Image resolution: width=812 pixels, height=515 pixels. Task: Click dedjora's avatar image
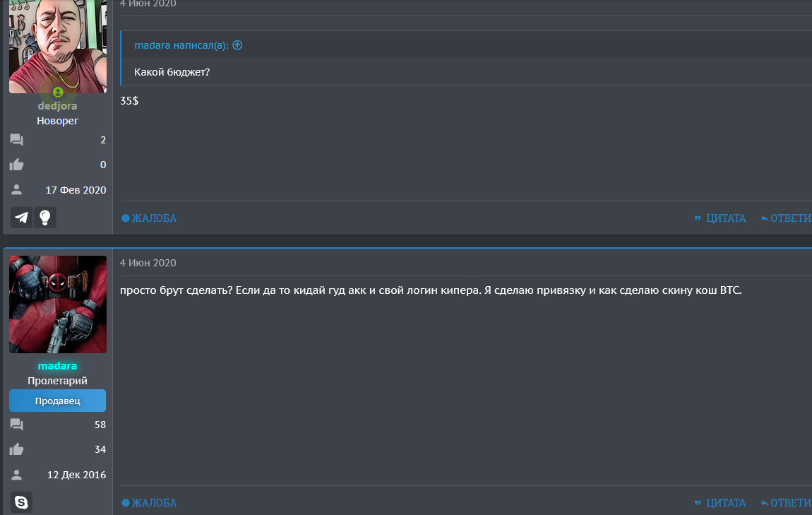pyautogui.click(x=57, y=46)
